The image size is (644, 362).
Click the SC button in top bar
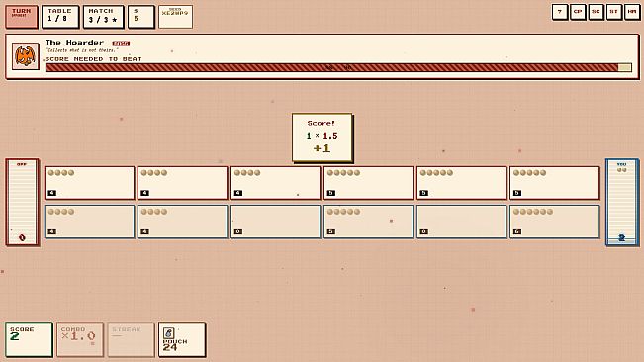[x=596, y=12]
